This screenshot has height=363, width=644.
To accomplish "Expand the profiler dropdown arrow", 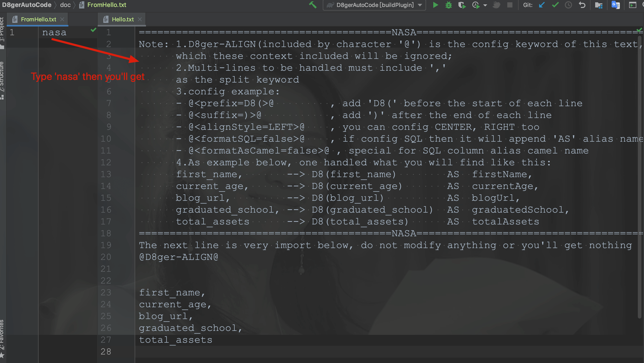I will pyautogui.click(x=485, y=5).
